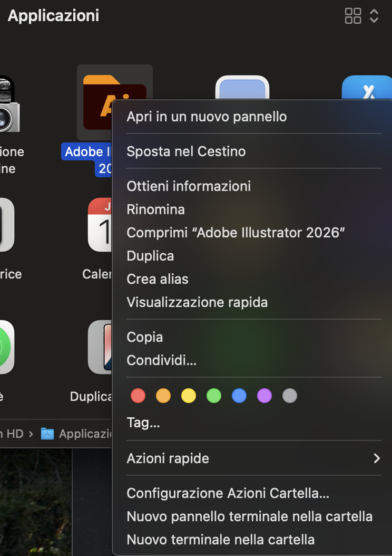Viewport: 392px width, 556px height.
Task: Apply the purple tag color
Action: coord(264,396)
